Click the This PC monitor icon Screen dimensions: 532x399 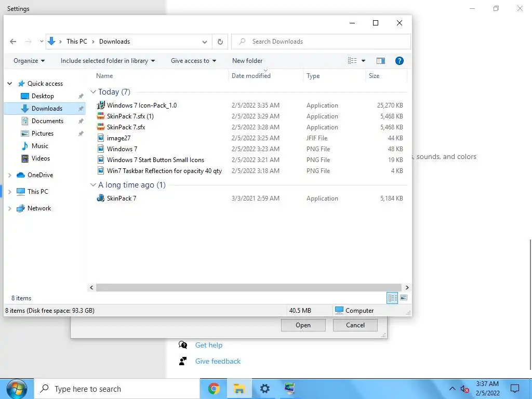coord(21,192)
